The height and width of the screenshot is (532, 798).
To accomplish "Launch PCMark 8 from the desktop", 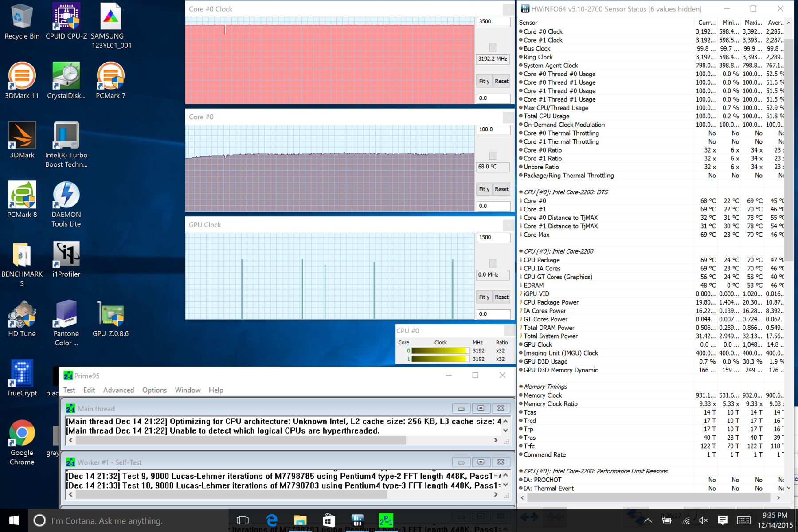I will pyautogui.click(x=22, y=199).
